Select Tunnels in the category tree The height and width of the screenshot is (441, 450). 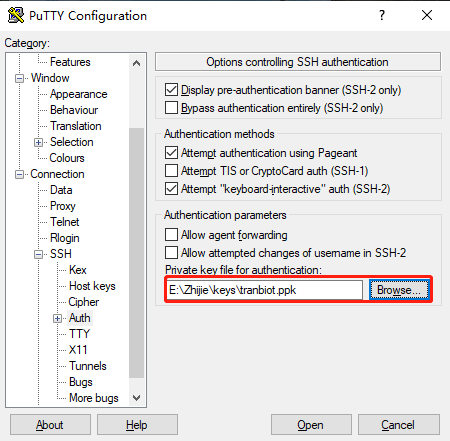[88, 366]
